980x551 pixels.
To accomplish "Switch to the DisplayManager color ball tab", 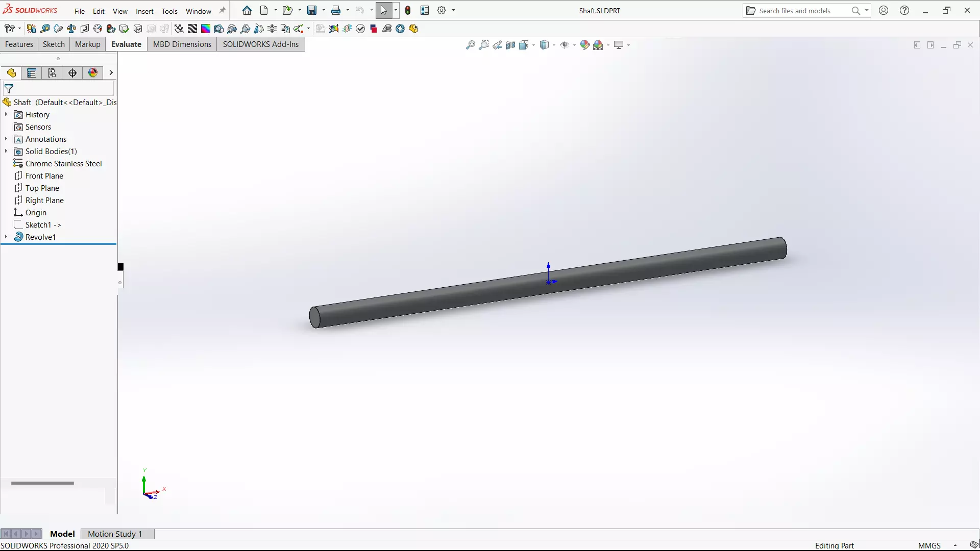I will point(93,73).
